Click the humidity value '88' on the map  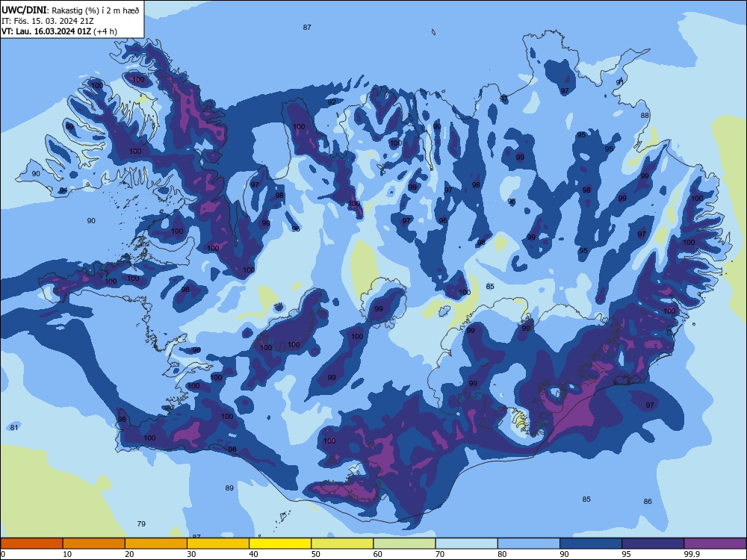tap(645, 115)
